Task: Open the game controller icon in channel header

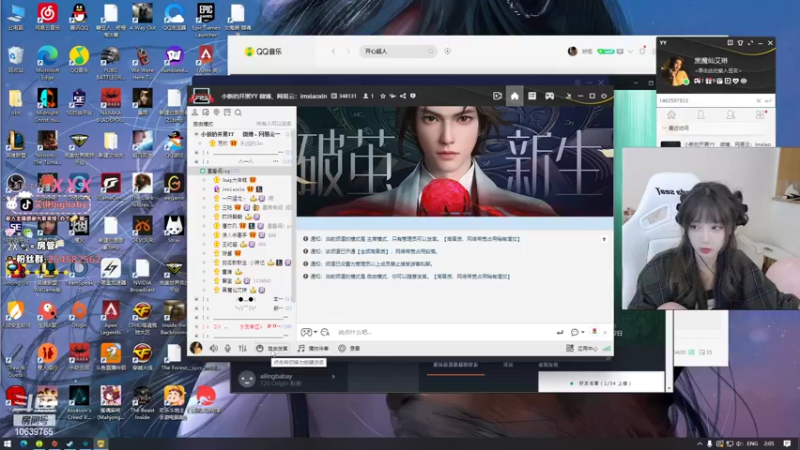Action: [x=549, y=96]
